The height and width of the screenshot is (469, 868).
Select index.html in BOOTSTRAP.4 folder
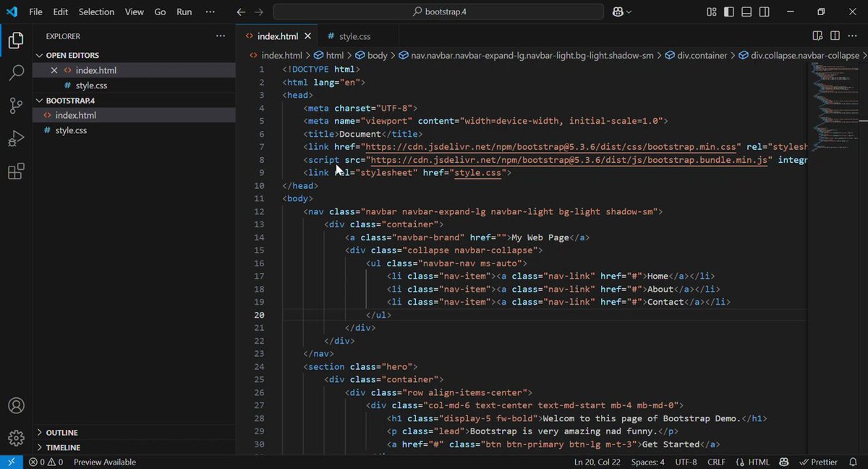point(134,115)
